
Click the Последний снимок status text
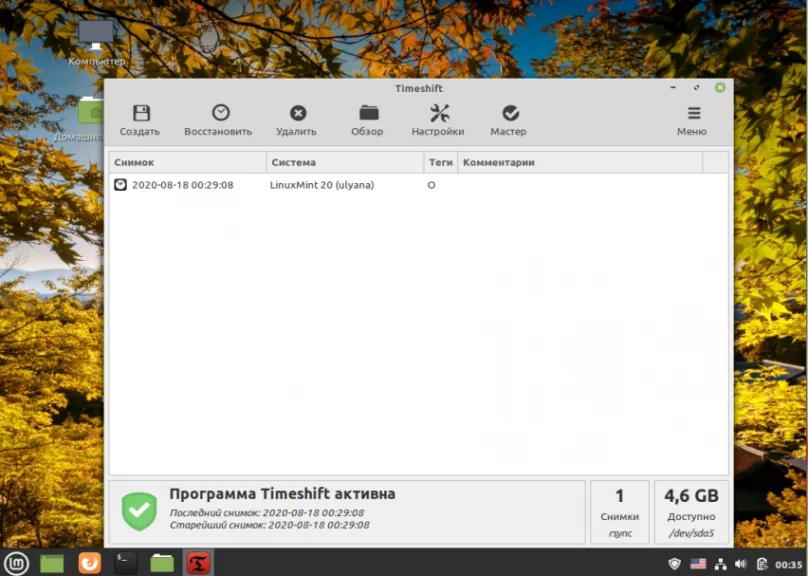[x=267, y=513]
